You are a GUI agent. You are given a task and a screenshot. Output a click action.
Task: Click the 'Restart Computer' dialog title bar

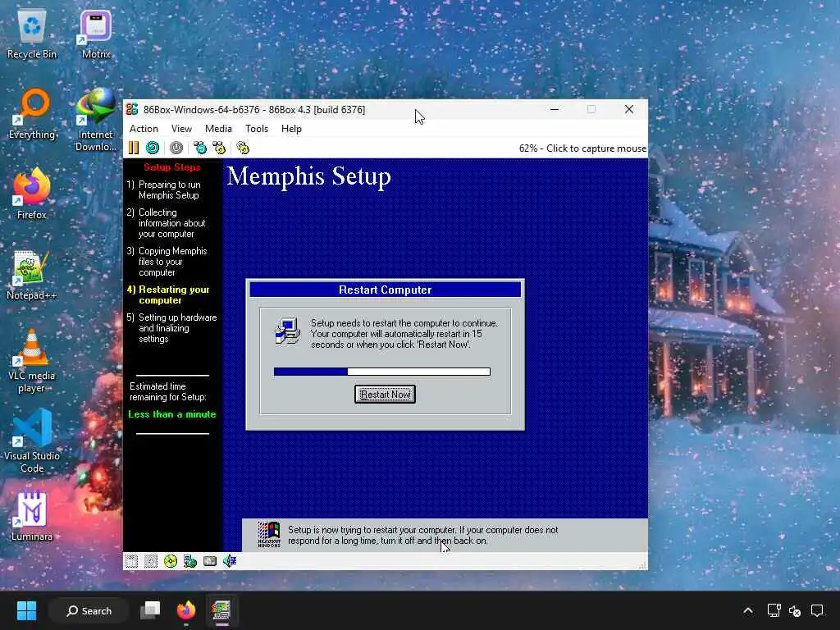click(x=386, y=290)
